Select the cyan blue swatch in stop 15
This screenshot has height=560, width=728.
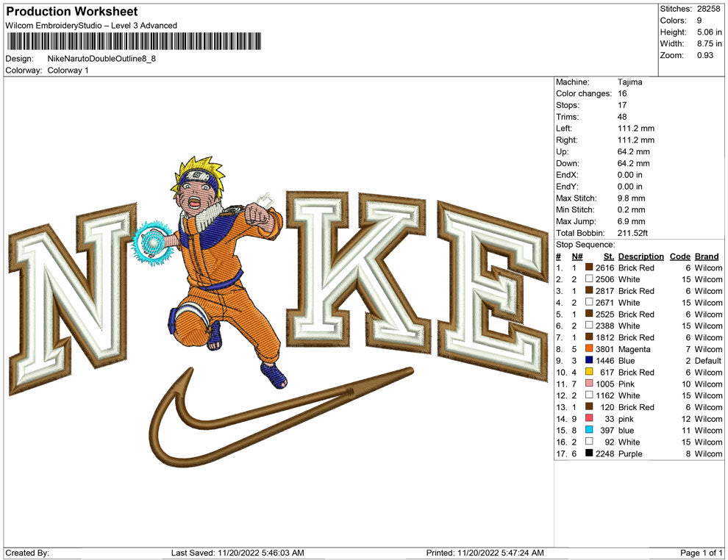(x=589, y=431)
